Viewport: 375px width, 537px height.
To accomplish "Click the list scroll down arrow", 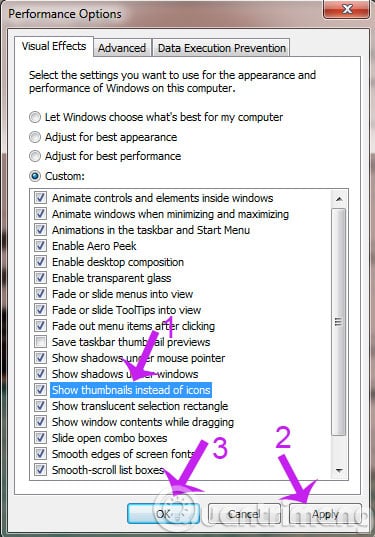I will [339, 471].
